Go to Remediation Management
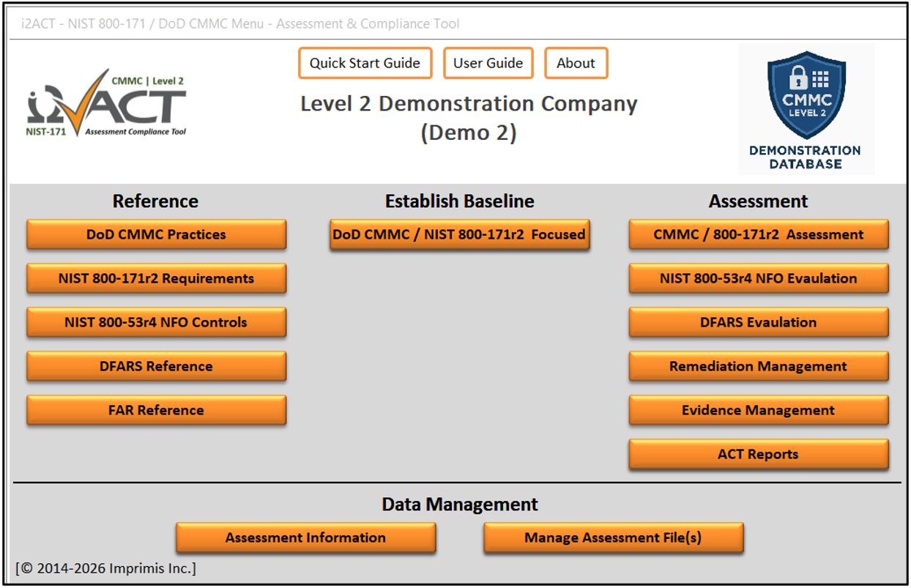 pyautogui.click(x=759, y=367)
